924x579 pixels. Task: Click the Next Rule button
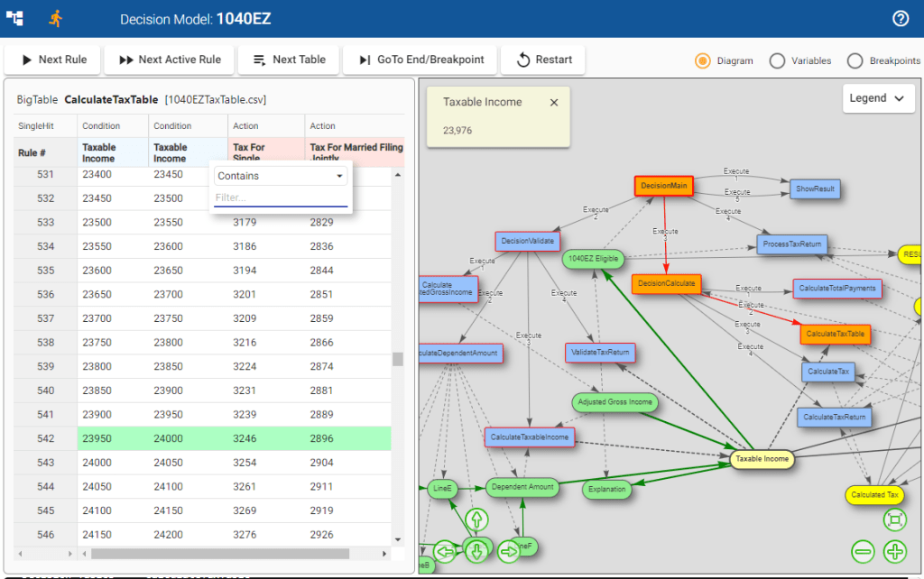[x=54, y=60]
